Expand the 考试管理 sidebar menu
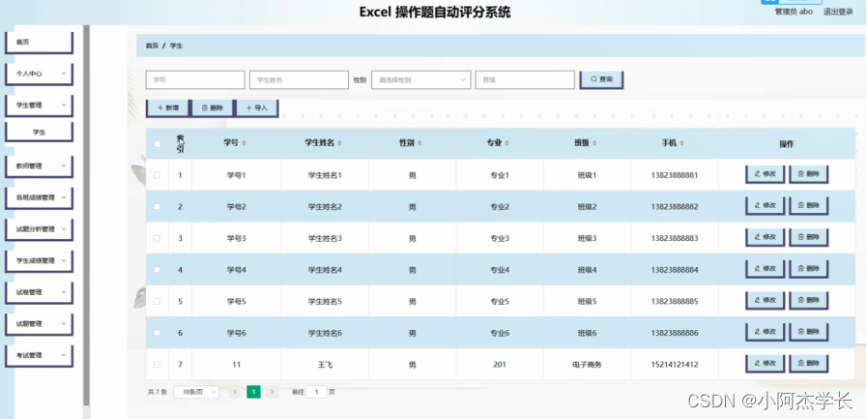 [39, 356]
